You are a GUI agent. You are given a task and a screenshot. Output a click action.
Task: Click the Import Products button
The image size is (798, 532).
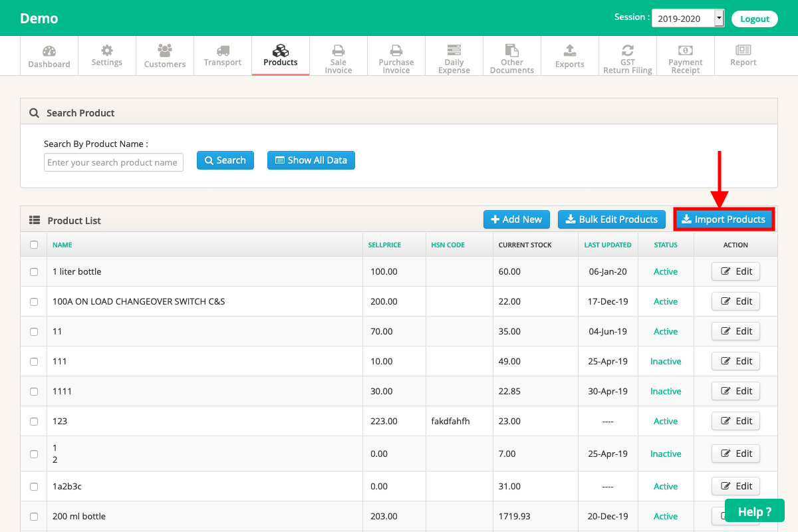coord(724,219)
